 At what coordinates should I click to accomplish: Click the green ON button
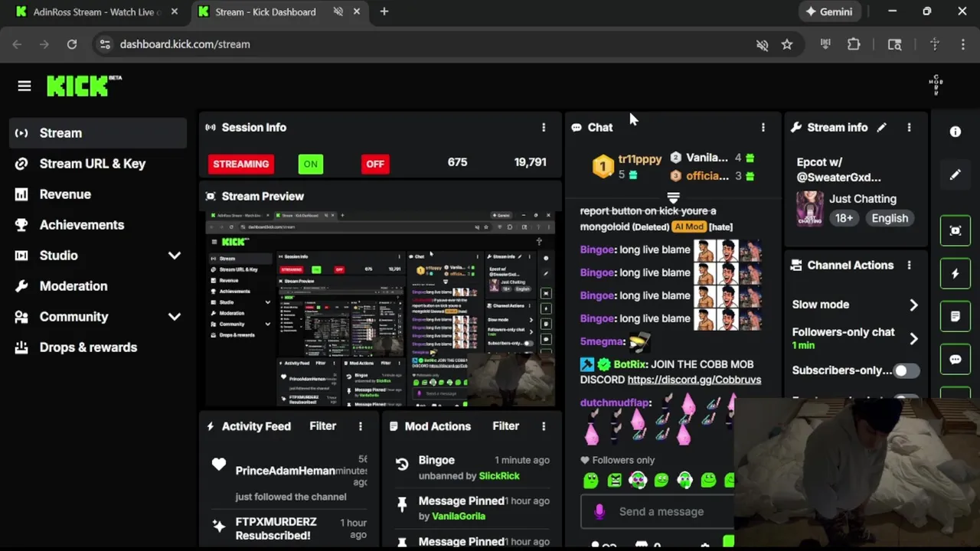tap(310, 164)
